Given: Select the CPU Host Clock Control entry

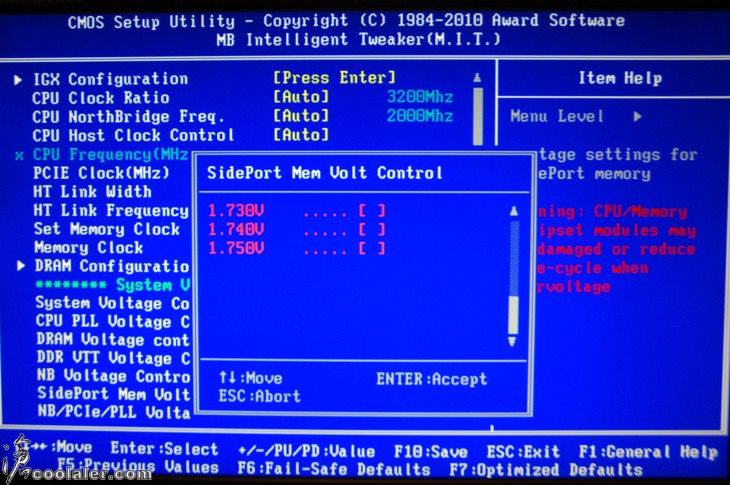Looking at the screenshot, I should pyautogui.click(x=133, y=135).
